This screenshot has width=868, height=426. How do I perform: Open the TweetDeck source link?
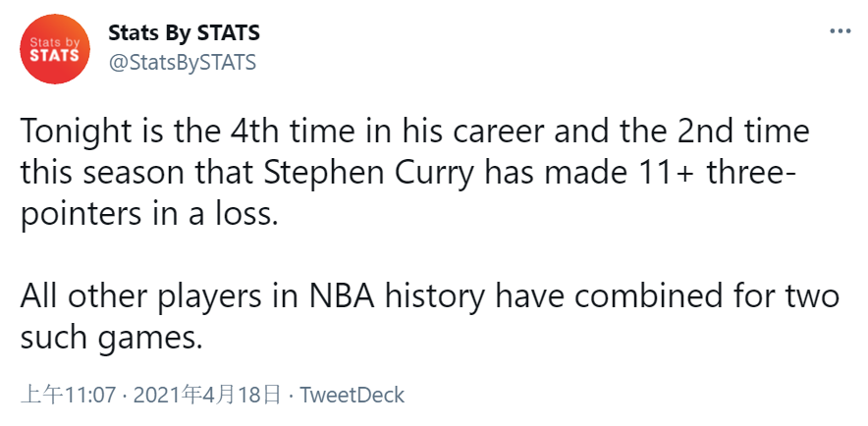click(x=352, y=396)
